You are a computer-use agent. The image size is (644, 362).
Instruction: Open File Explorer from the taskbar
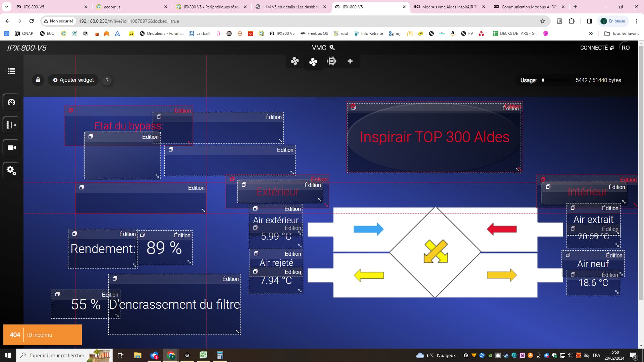(x=138, y=355)
